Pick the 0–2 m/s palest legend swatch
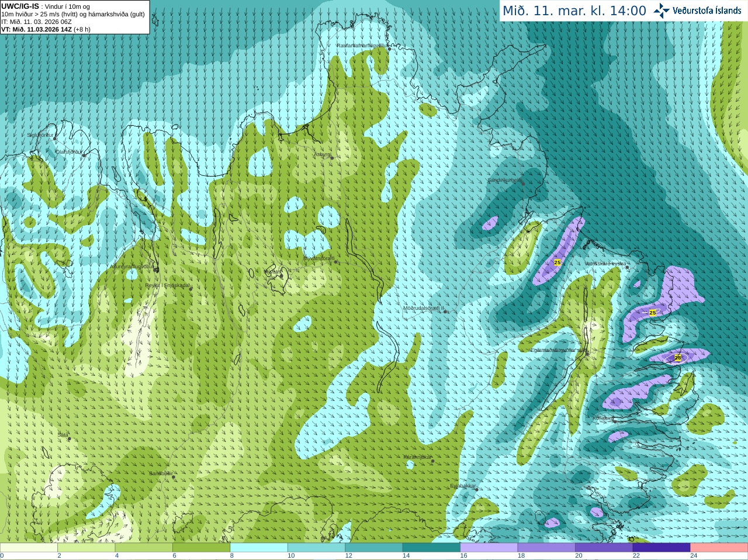This screenshot has height=560, width=748. point(29,548)
